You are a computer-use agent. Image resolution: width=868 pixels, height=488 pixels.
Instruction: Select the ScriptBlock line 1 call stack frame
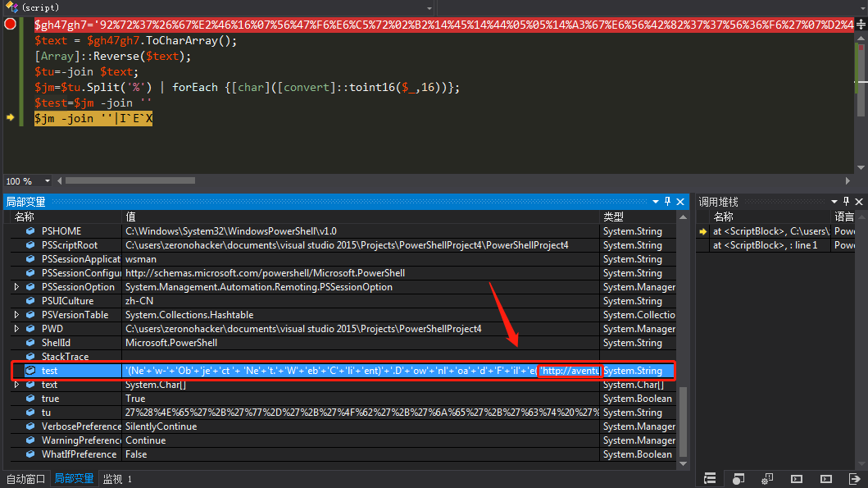point(776,245)
